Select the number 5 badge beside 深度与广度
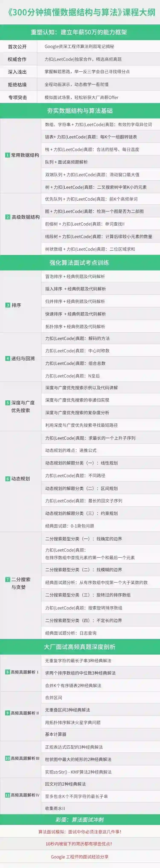 tap(8, 403)
